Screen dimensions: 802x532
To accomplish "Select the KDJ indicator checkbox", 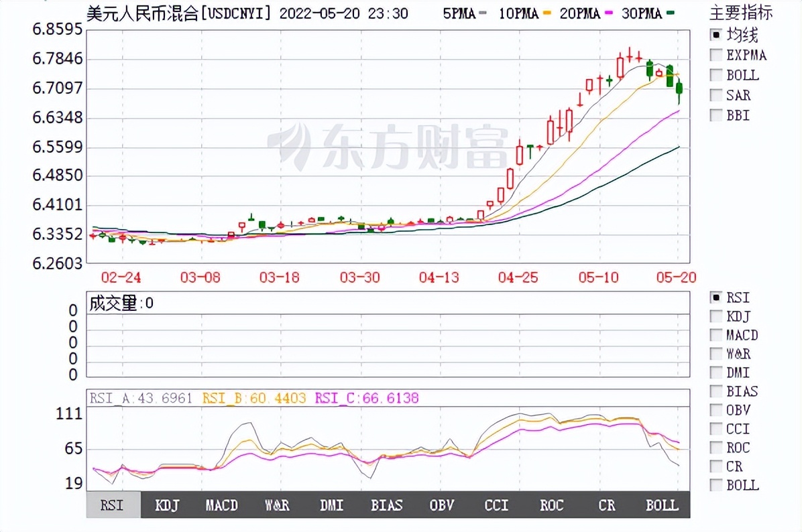I will (x=715, y=316).
